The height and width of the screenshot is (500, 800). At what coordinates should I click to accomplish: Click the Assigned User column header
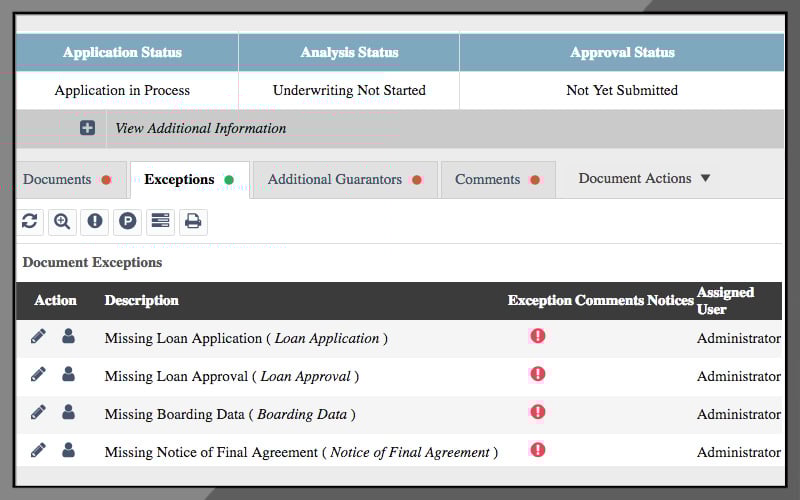(725, 300)
